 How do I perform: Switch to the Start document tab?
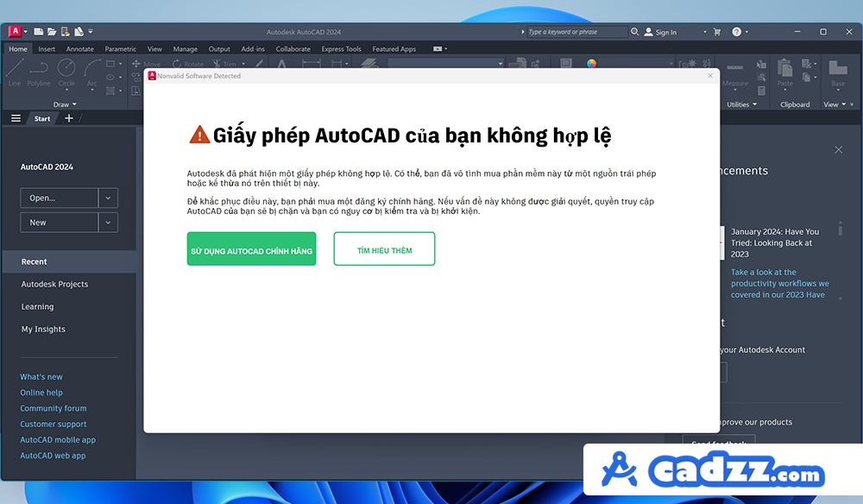(41, 118)
